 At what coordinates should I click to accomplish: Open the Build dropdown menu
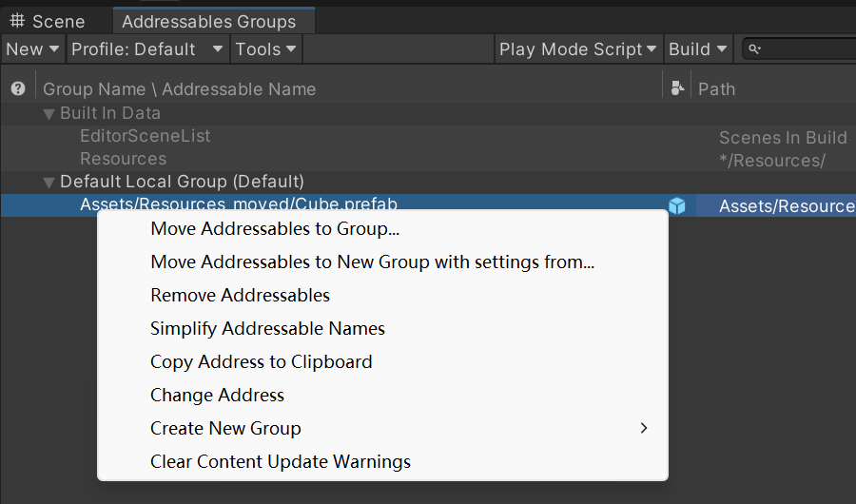[x=698, y=49]
